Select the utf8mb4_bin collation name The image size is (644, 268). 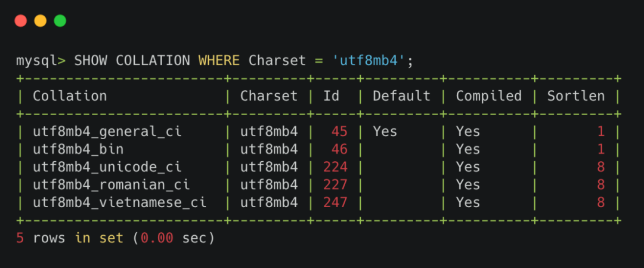coord(78,149)
